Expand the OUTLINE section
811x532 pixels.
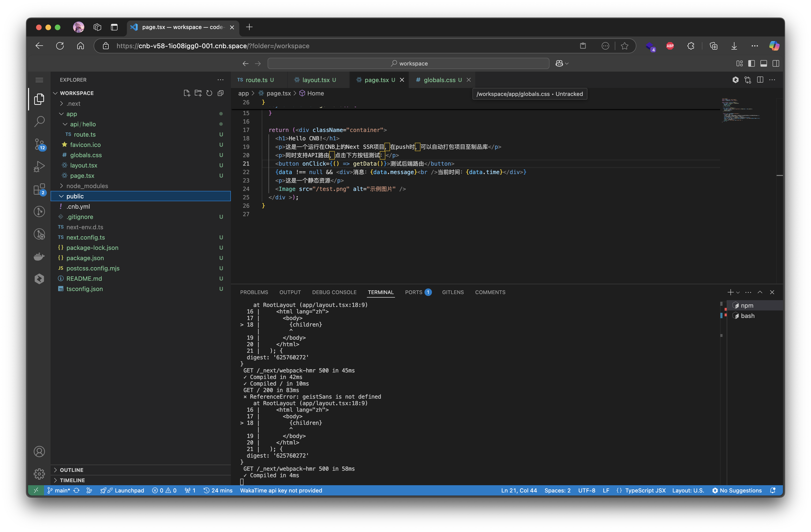coord(72,470)
